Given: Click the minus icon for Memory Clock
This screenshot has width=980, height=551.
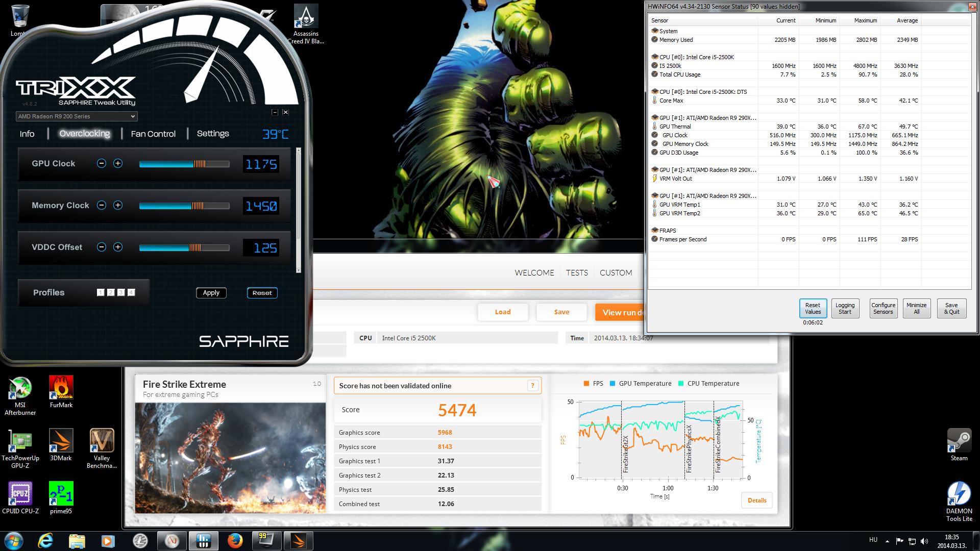Looking at the screenshot, I should [102, 205].
